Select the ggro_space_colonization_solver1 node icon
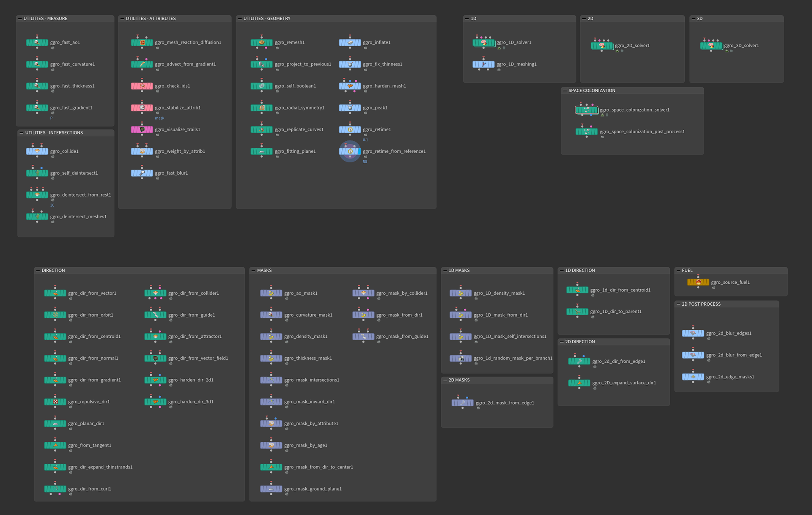This screenshot has width=812, height=515. (x=587, y=110)
